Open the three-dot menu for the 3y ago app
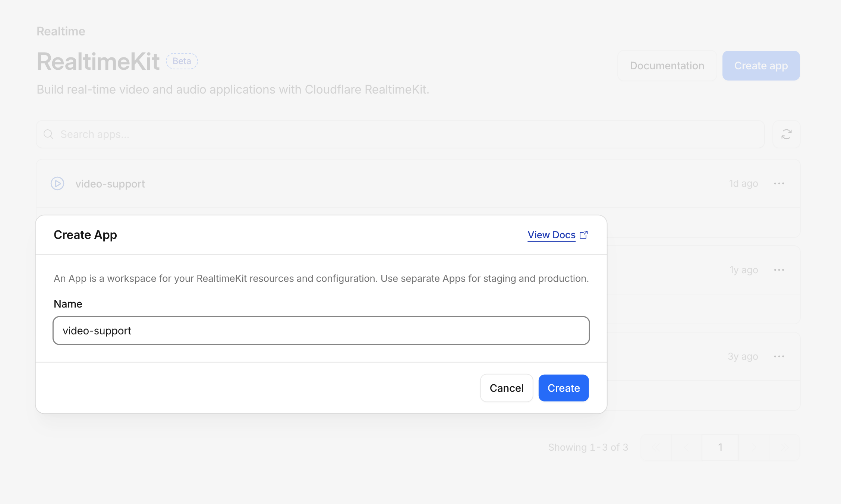Viewport: 841px width, 504px height. tap(779, 356)
